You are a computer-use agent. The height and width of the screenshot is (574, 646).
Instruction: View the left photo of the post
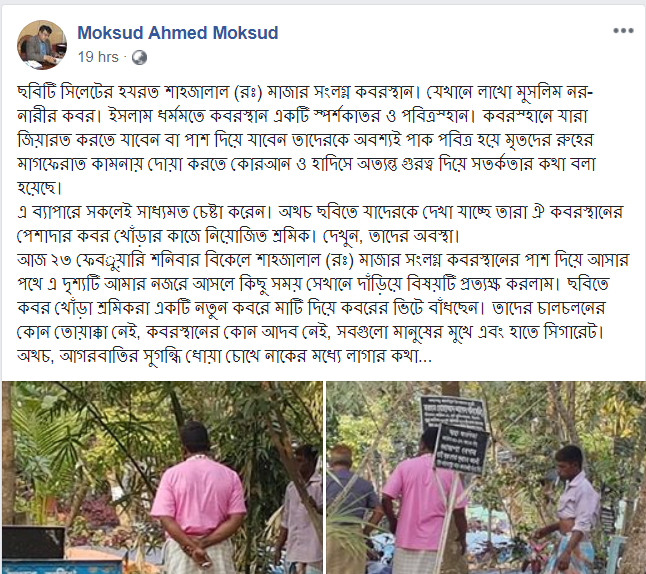coord(162,478)
